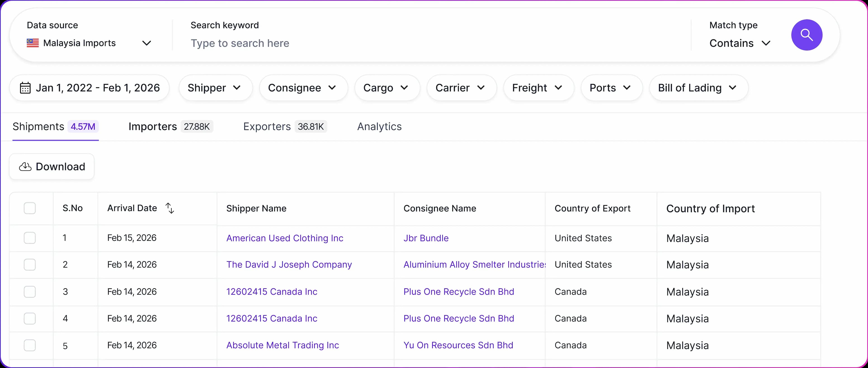Open the Match type Contains dropdown
Image resolution: width=868 pixels, height=368 pixels.
pyautogui.click(x=740, y=43)
